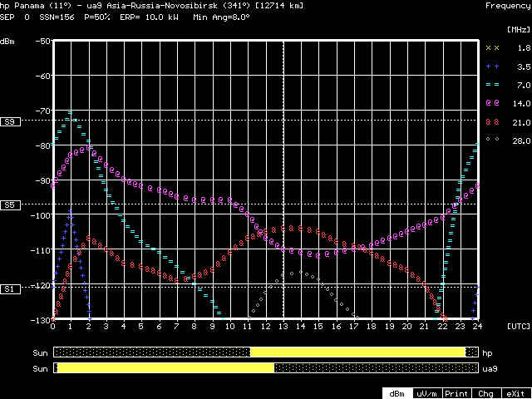Click the [UTC] axis label
This screenshot has width=532, height=399.
[519, 326]
